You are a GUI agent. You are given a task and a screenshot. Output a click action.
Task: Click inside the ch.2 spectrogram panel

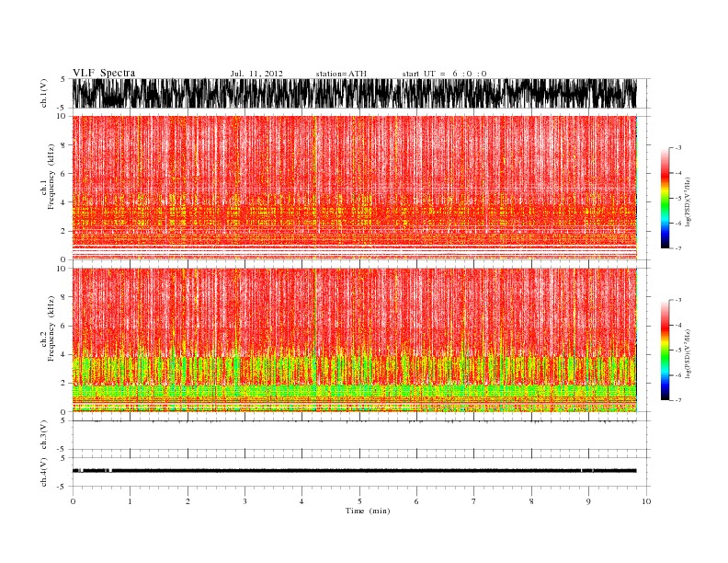click(x=354, y=340)
